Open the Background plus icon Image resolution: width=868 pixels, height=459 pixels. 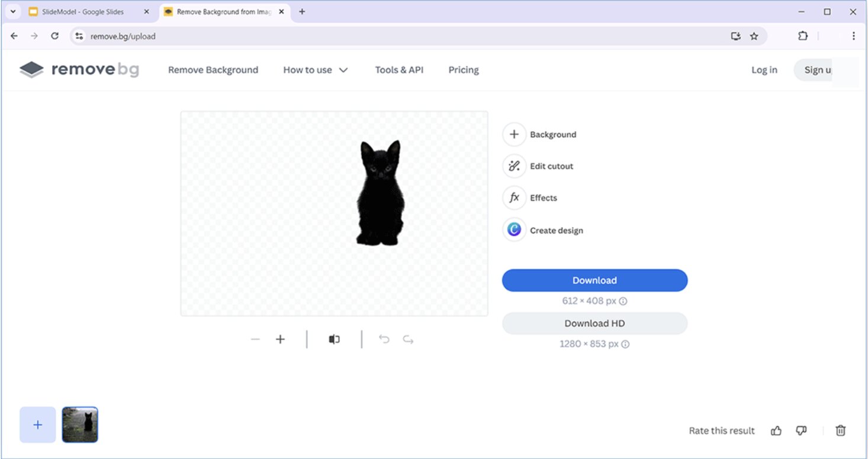[514, 134]
